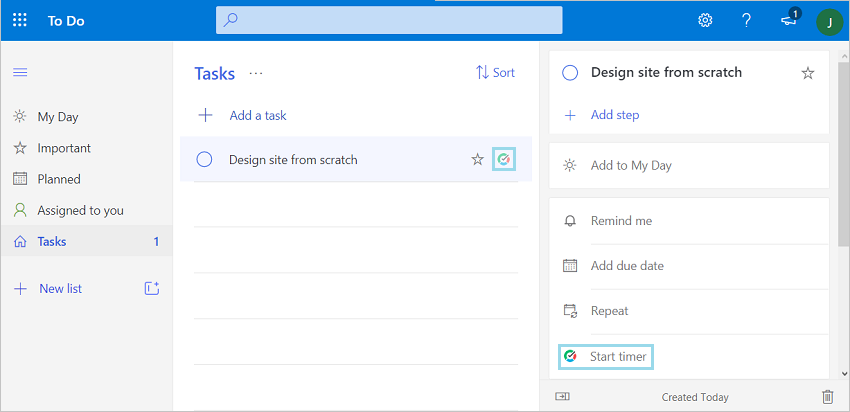Open the Planned list
Screen dimensions: 850x412
87,179
